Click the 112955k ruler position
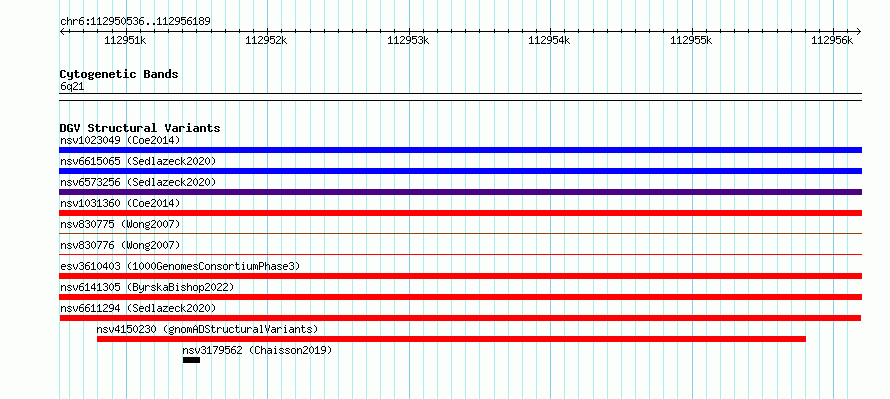The height and width of the screenshot is (399, 890). click(x=691, y=41)
